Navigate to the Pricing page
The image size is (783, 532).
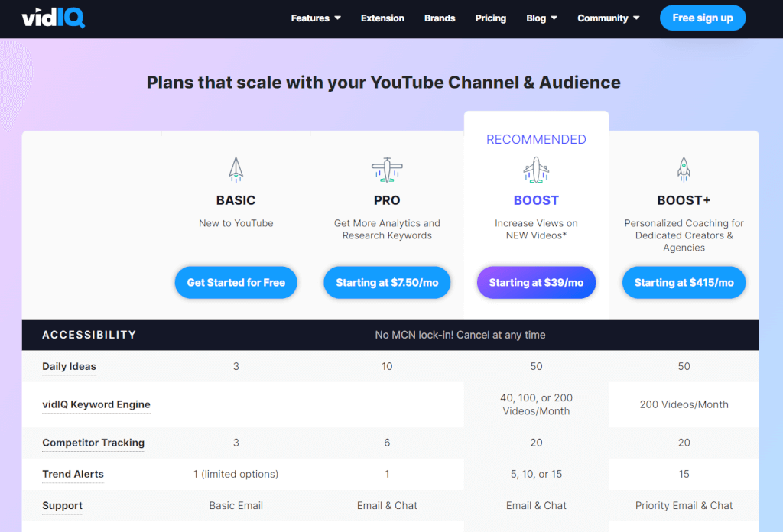click(490, 18)
